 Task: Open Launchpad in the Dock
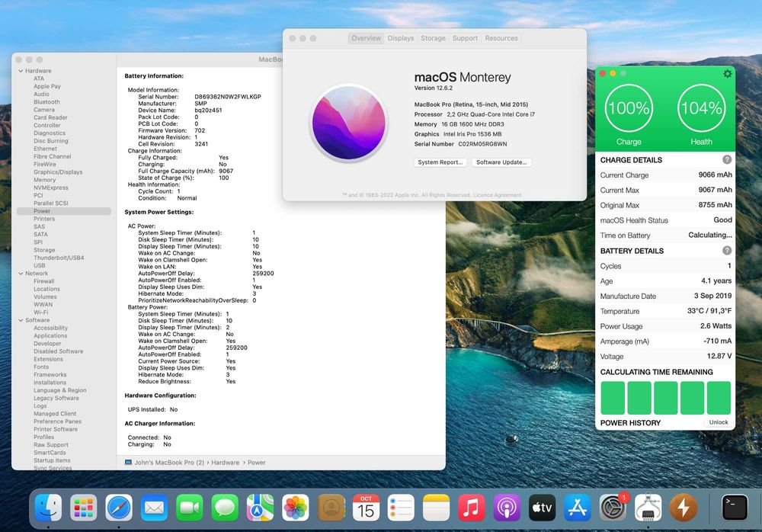coord(84,508)
